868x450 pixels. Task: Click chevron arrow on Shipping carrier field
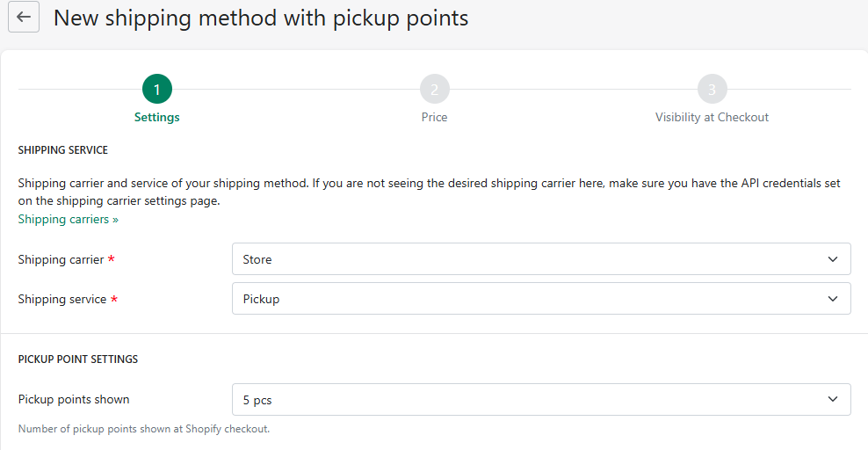point(833,259)
